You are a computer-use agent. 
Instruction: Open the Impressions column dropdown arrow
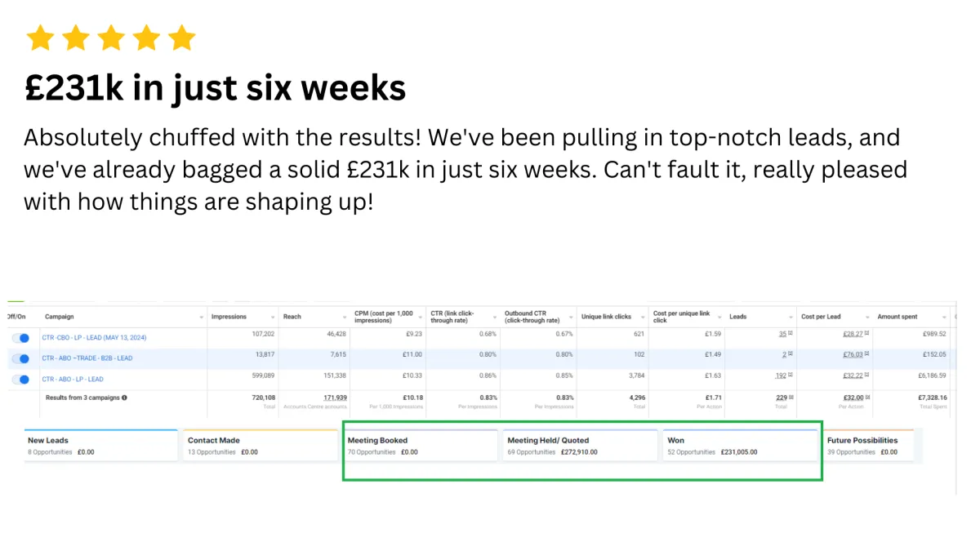pyautogui.click(x=272, y=317)
